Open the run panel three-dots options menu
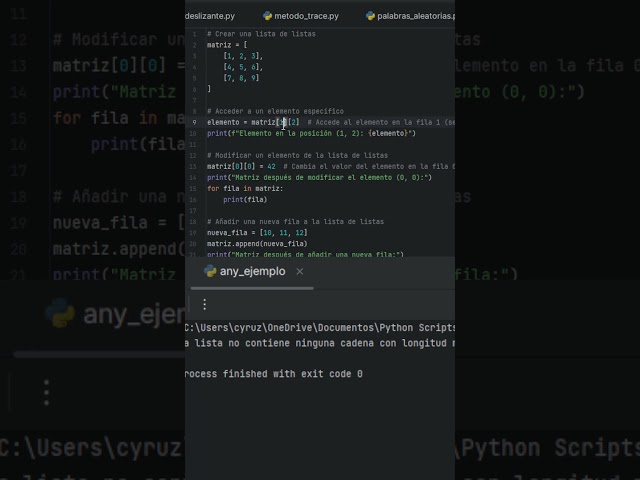Viewport: 640px width, 480px height. [x=204, y=304]
